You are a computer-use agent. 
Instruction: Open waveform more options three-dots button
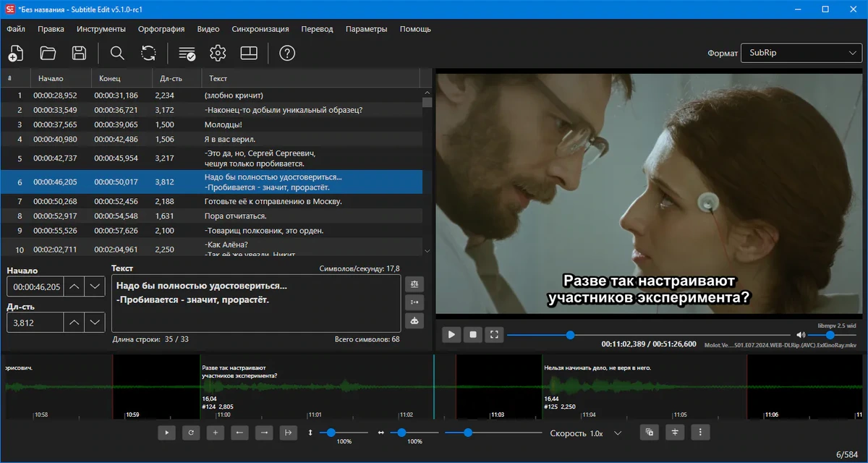[700, 433]
